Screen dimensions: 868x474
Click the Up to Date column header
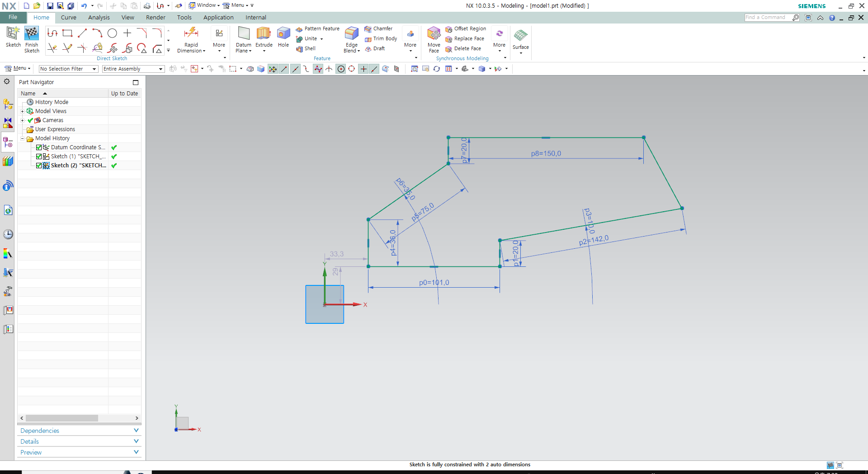pos(125,93)
